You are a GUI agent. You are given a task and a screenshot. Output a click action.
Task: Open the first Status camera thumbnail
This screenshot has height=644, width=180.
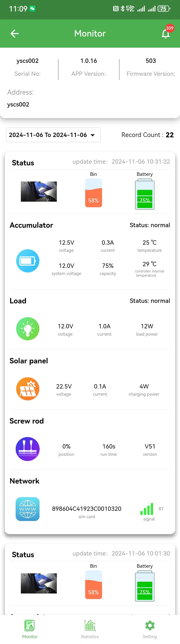pyautogui.click(x=39, y=191)
